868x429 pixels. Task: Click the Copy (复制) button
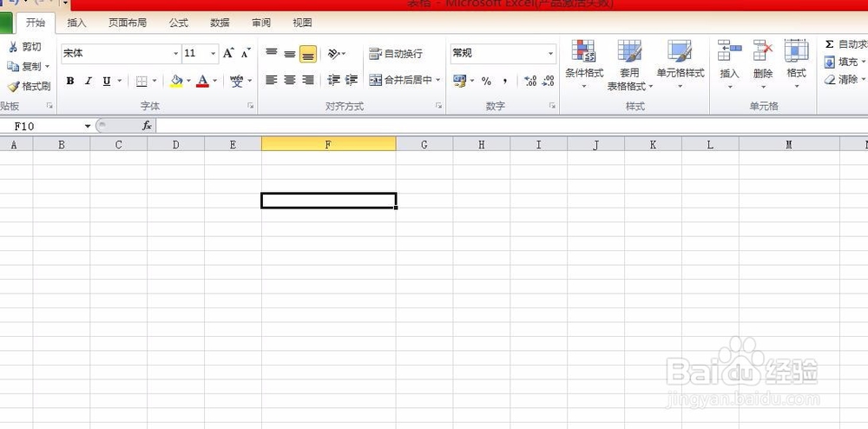tap(27, 66)
